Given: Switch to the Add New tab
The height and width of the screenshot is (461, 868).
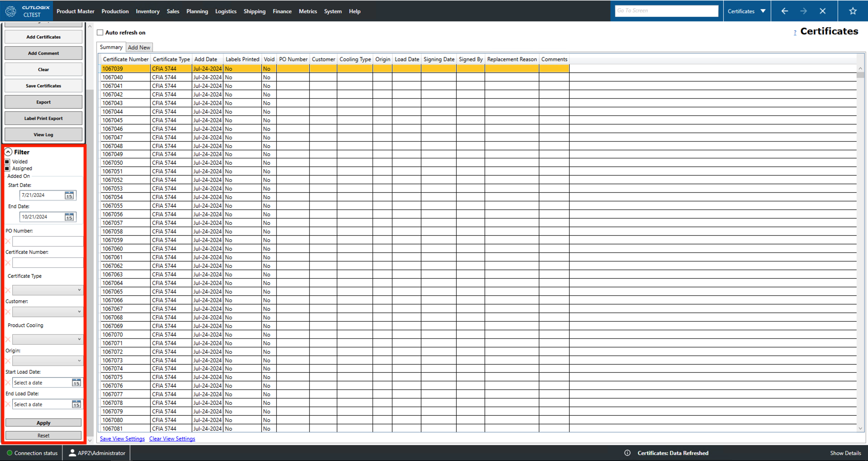Looking at the screenshot, I should pyautogui.click(x=139, y=47).
